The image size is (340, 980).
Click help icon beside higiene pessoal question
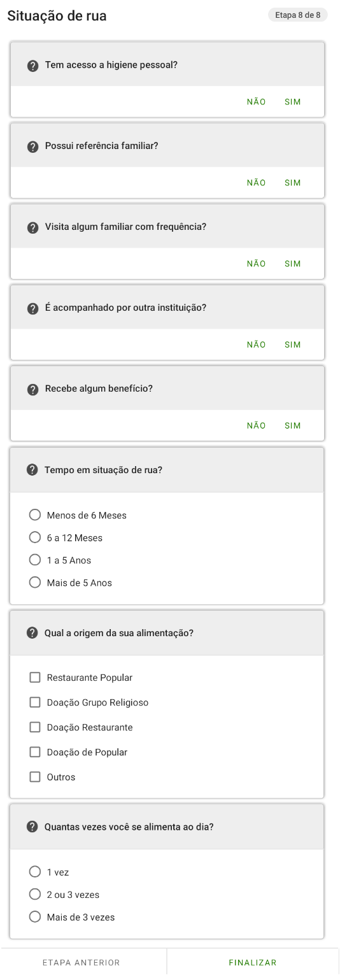[x=33, y=66]
